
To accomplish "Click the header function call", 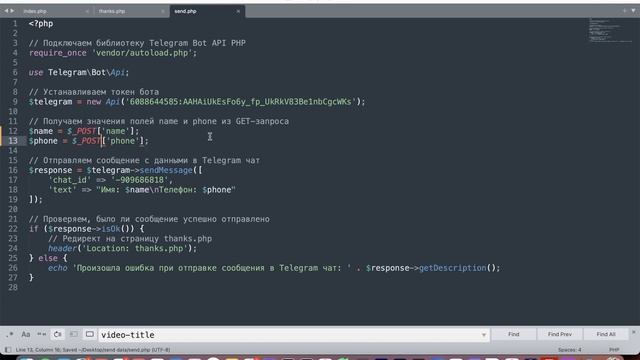I will click(x=62, y=249).
